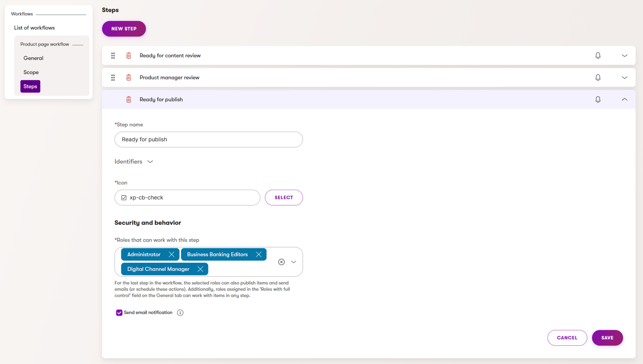Screen dimensions: 643x364
Task: Remove the Administrator role chip
Action: [x=171, y=254]
